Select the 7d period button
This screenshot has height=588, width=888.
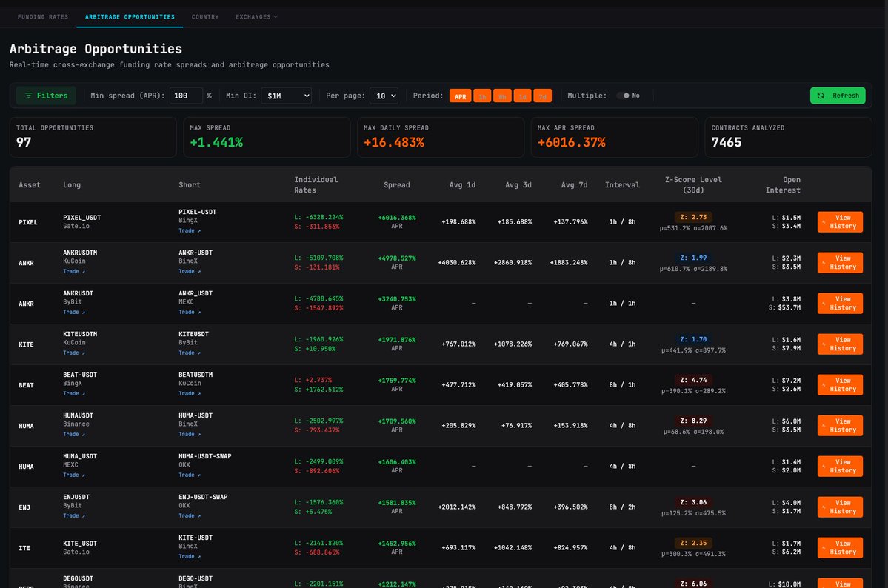pyautogui.click(x=542, y=96)
